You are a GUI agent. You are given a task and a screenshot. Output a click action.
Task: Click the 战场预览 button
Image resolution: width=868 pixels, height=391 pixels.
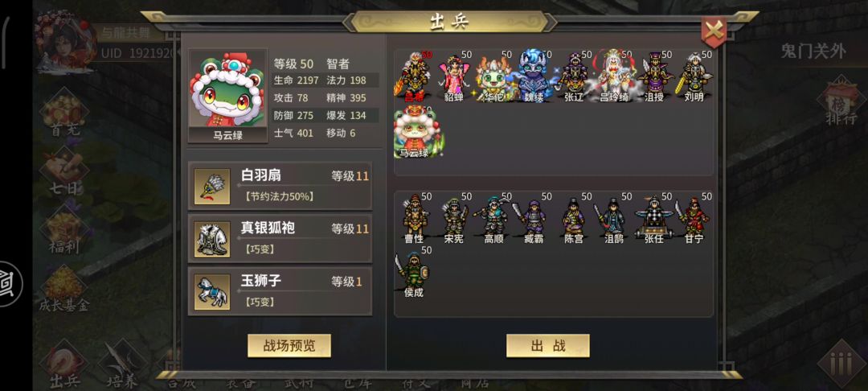click(x=289, y=346)
